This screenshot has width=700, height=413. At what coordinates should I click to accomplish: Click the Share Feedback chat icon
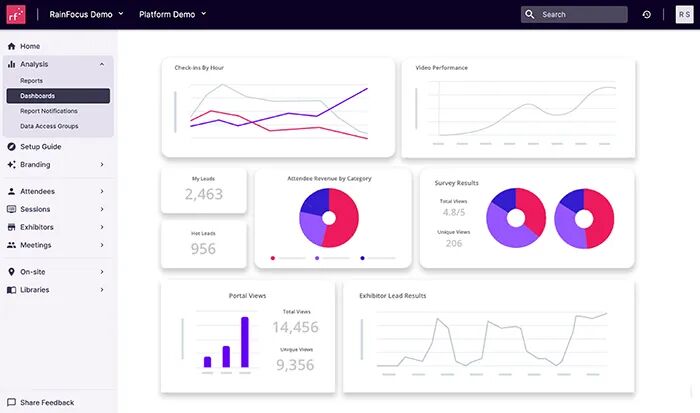click(x=12, y=402)
